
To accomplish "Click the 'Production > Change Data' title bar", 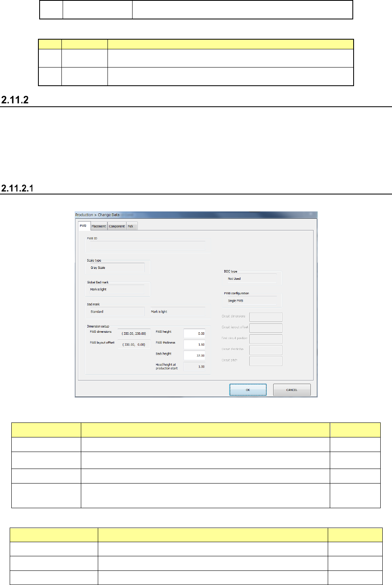I will [x=196, y=215].
